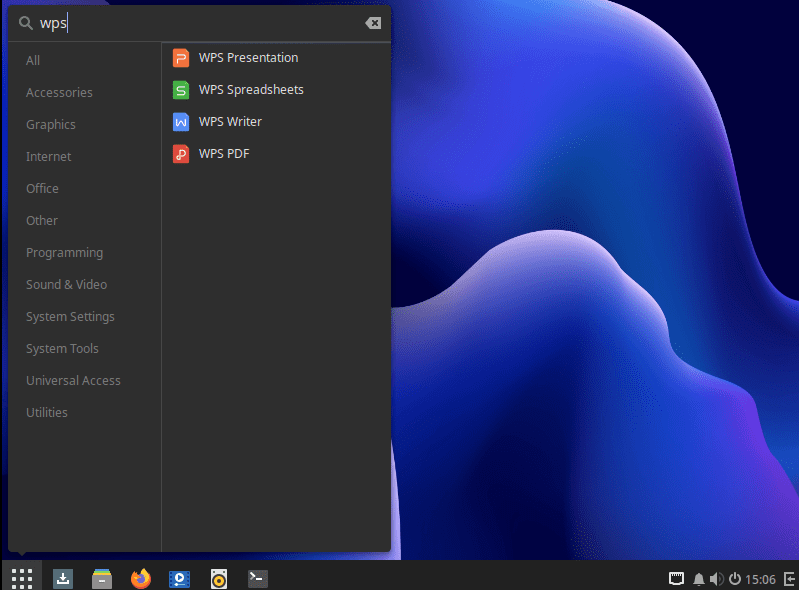This screenshot has width=799, height=590.
Task: Open the Sound & Video category
Action: coord(66,285)
